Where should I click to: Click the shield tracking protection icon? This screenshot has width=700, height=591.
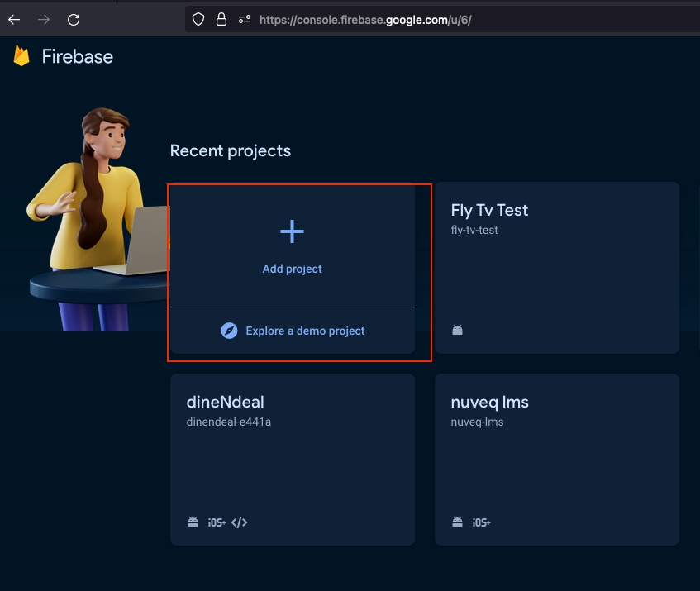(198, 19)
